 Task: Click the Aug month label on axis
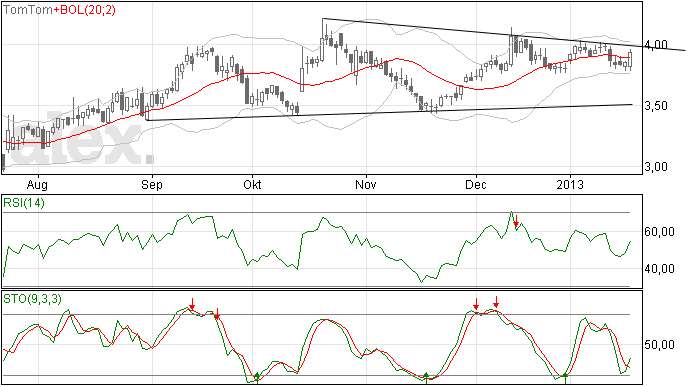(x=37, y=184)
